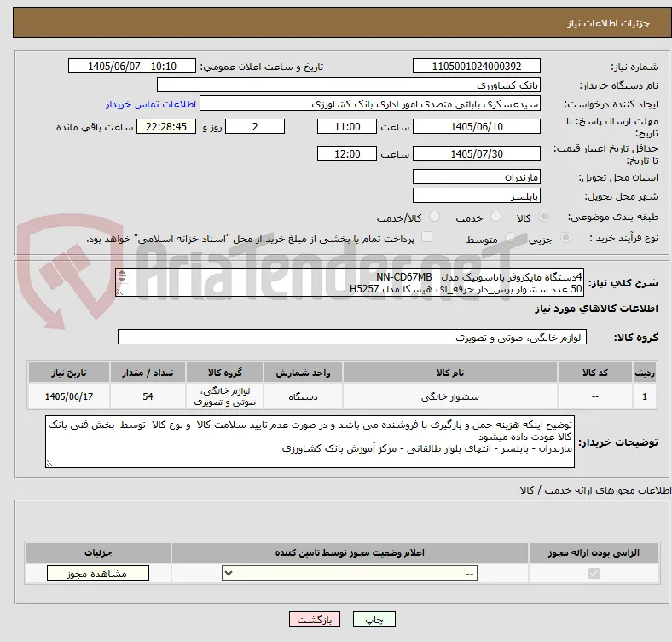Click the جزئیات اطلاعات نیاز page title
672x642 pixels.
(608, 23)
